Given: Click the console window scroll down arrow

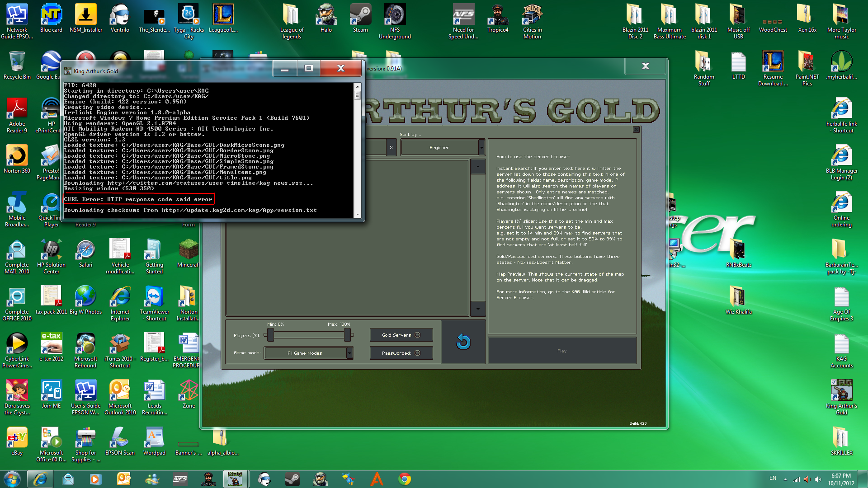Looking at the screenshot, I should tap(358, 215).
